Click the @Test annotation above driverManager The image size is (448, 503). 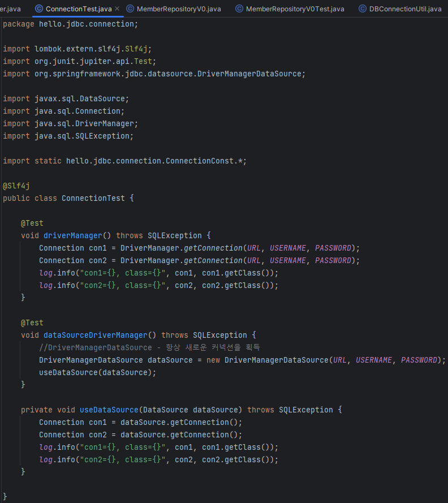32,223
